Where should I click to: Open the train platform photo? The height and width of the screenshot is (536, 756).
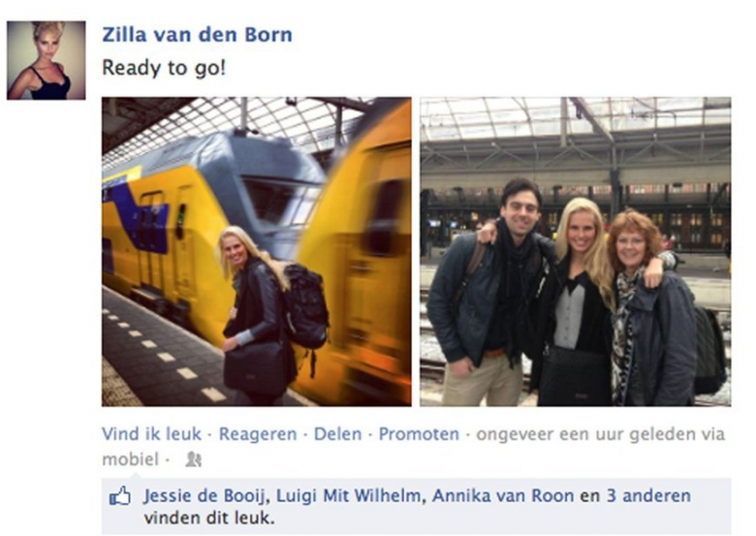(257, 252)
